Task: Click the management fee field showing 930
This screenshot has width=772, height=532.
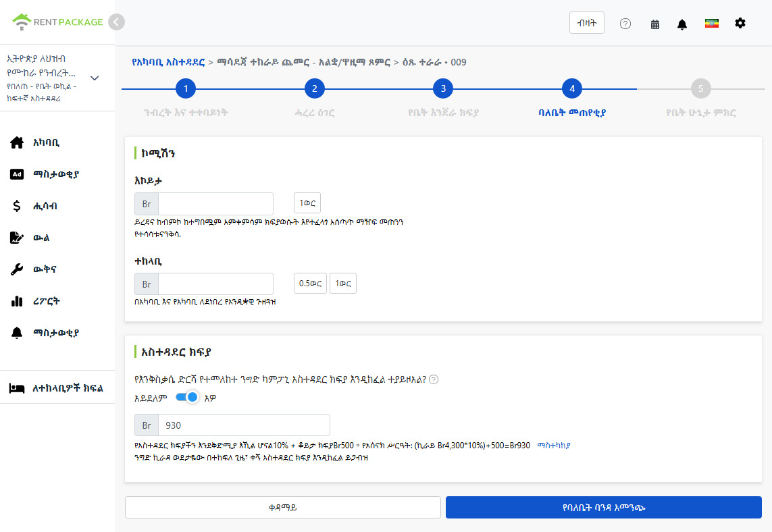Action: point(244,425)
